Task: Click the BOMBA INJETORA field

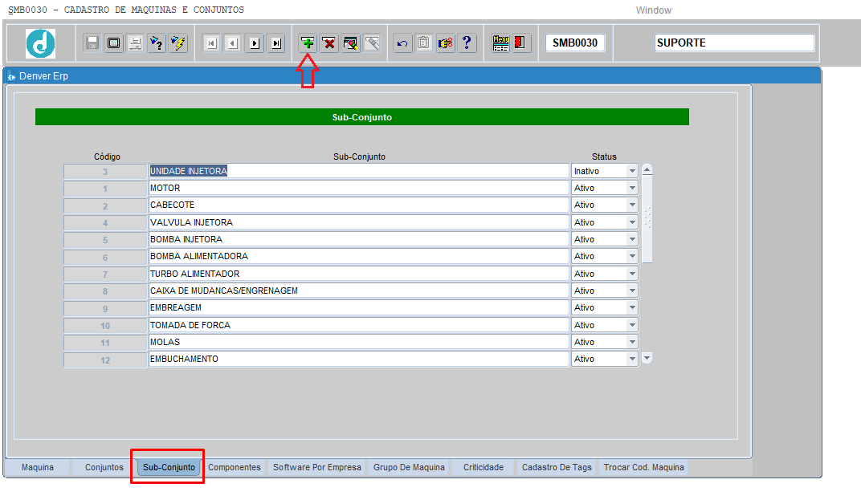Action: click(x=358, y=239)
